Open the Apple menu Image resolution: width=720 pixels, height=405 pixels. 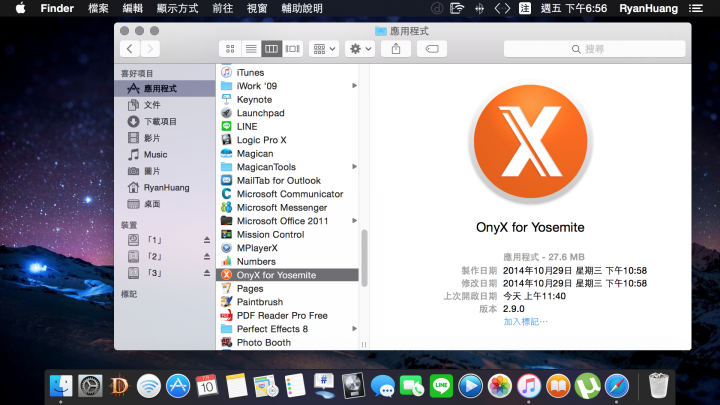coord(21,8)
